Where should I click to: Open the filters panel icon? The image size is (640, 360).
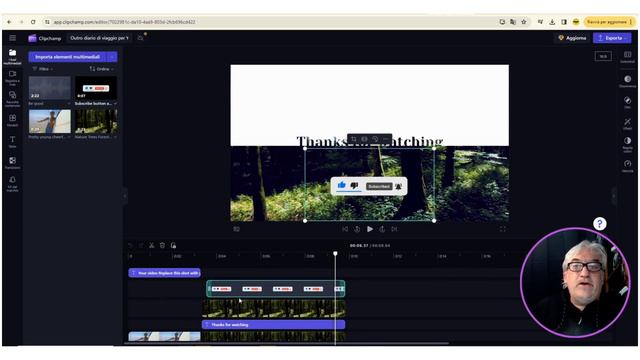pyautogui.click(x=627, y=102)
